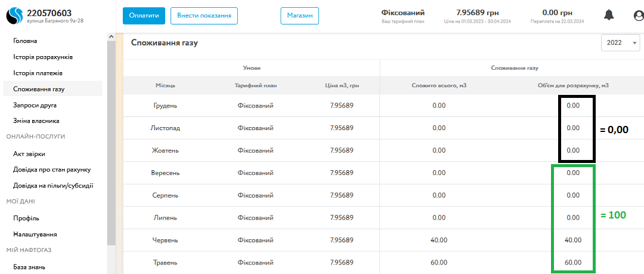Select Довідка на пільги/субсидії
Image resolution: width=644 pixels, height=274 pixels.
pos(53,186)
